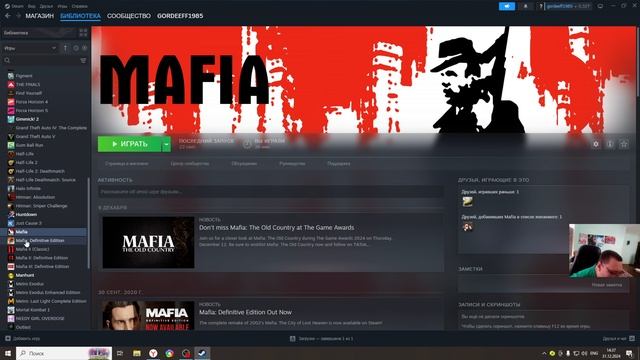640x360 pixels.
Task: Open Chrome from the taskbar
Action: point(169,353)
